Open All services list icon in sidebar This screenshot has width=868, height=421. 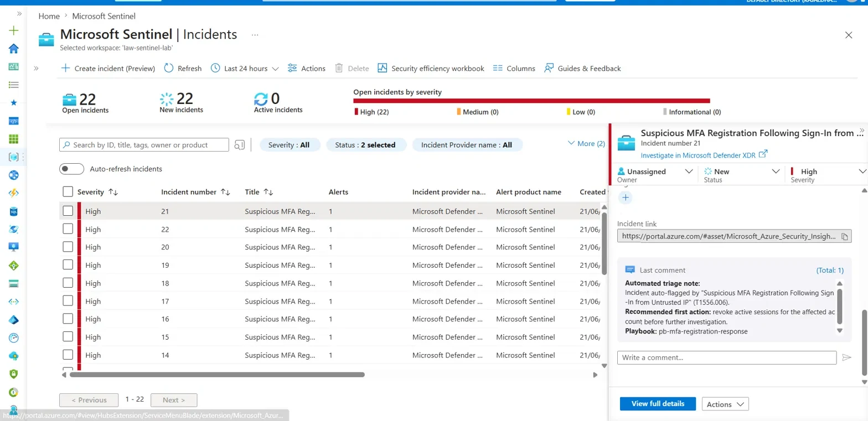(14, 85)
